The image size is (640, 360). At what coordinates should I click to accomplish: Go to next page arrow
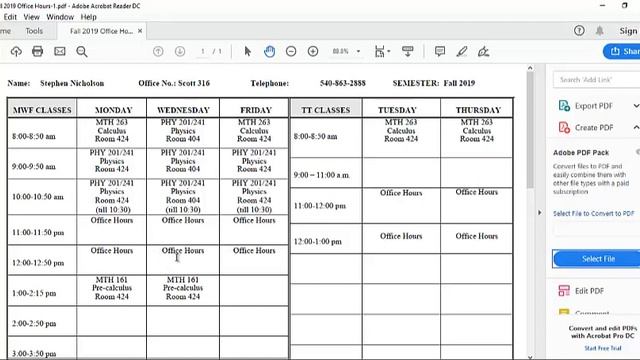(180, 51)
